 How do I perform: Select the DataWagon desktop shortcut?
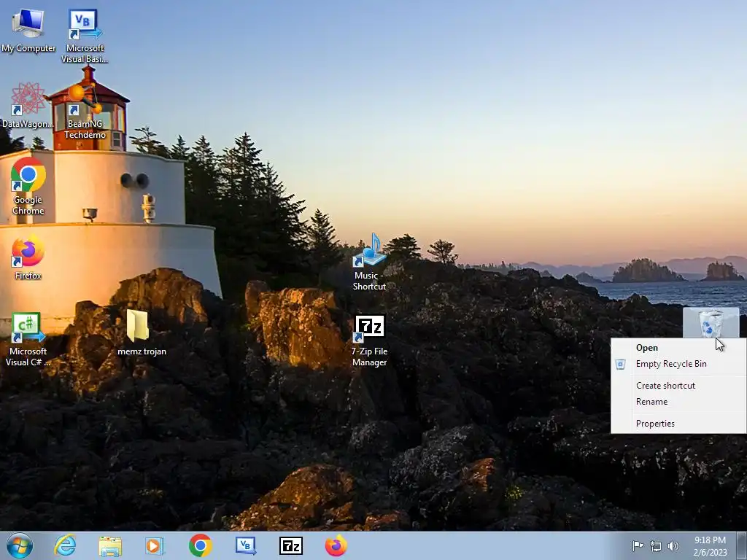point(28,106)
